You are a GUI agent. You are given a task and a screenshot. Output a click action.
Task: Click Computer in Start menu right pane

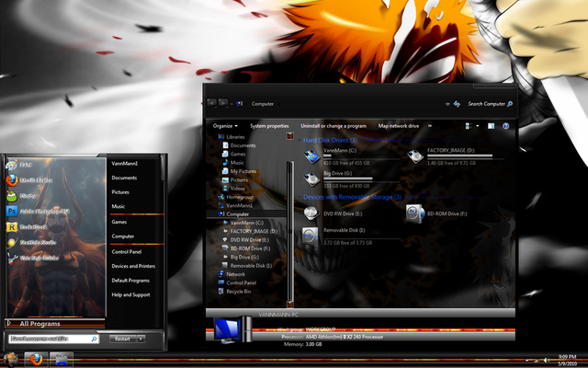pyautogui.click(x=123, y=236)
